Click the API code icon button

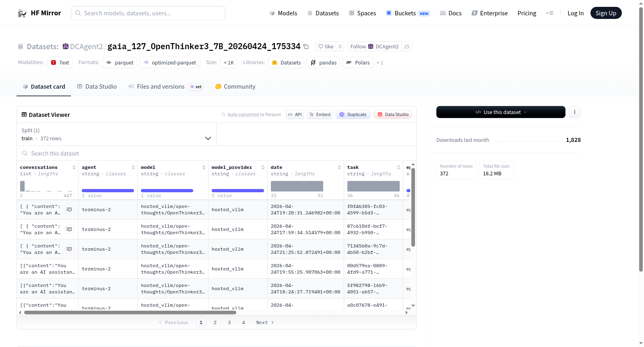pyautogui.click(x=295, y=114)
